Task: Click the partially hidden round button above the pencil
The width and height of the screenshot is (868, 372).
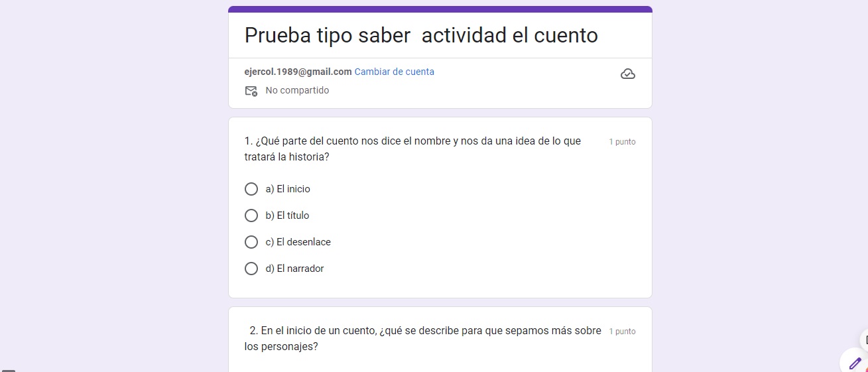Action: [x=864, y=340]
